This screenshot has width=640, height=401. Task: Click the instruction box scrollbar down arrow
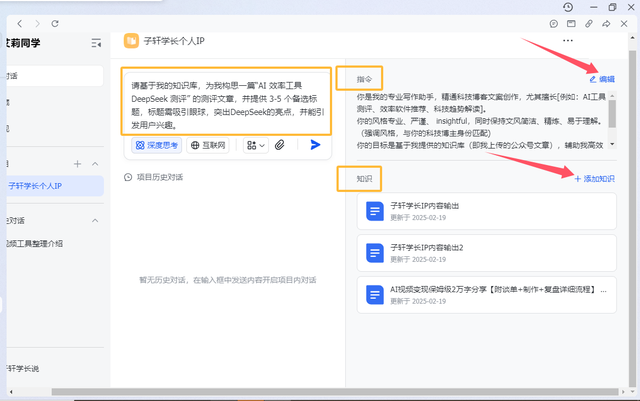pyautogui.click(x=612, y=144)
